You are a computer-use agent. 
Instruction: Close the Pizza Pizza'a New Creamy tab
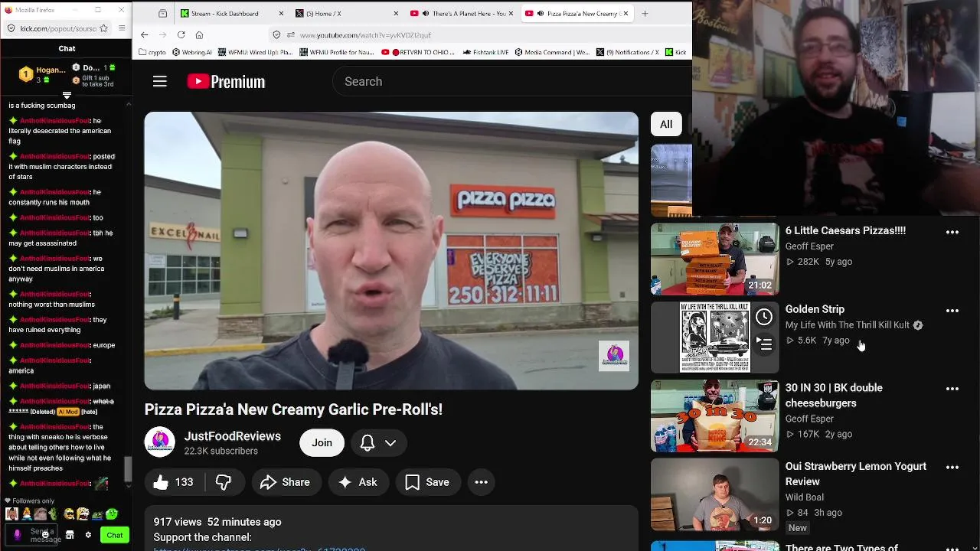pyautogui.click(x=626, y=13)
